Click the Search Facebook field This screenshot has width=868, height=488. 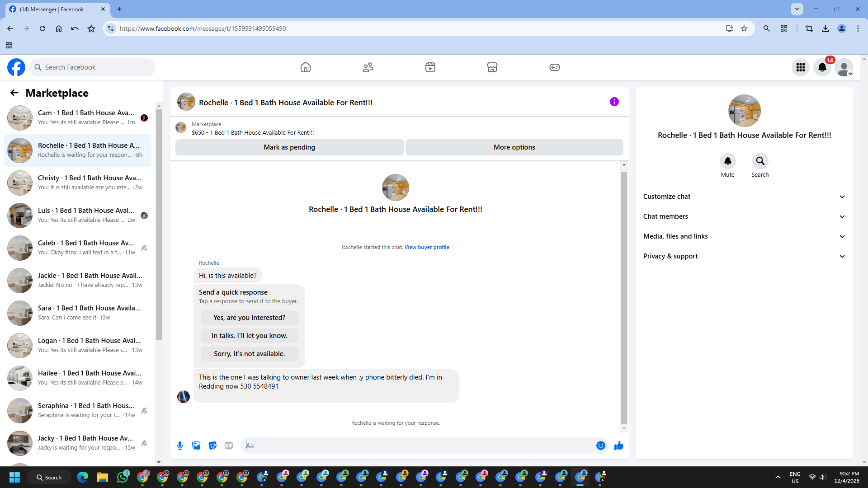pos(93,67)
